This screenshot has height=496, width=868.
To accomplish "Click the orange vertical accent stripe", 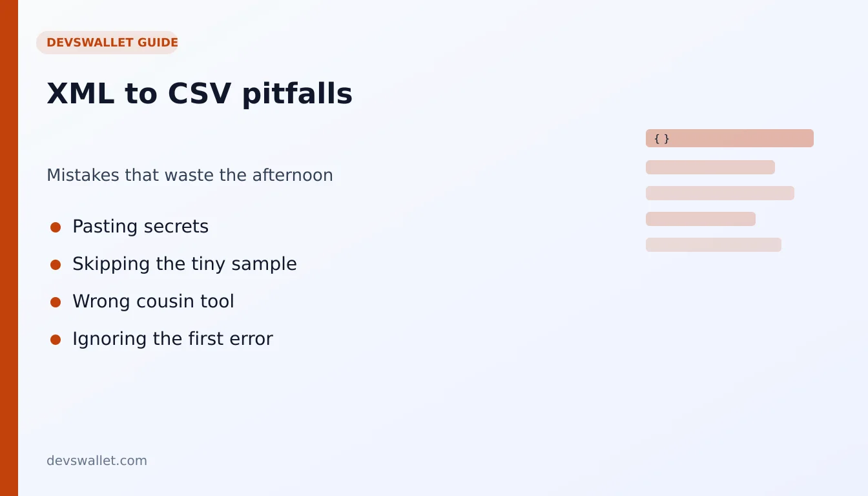I will (x=9, y=248).
